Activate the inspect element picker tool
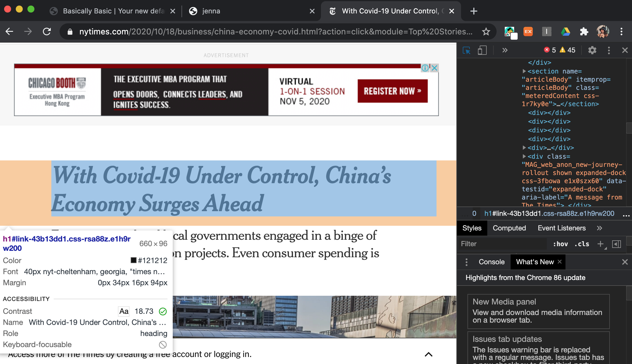This screenshot has height=364, width=632. tap(467, 50)
